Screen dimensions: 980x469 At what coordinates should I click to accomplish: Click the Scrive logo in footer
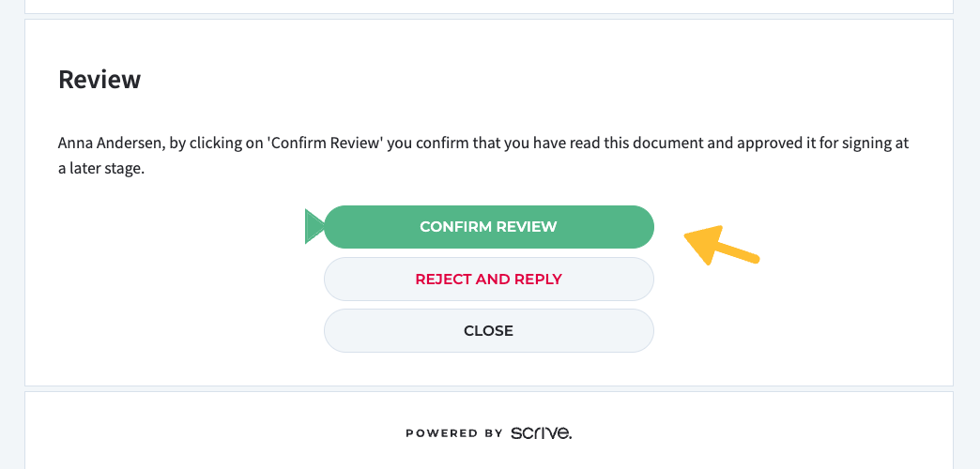[x=542, y=432]
